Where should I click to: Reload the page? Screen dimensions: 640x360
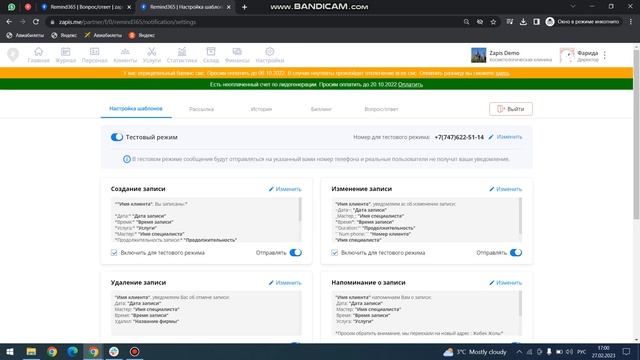click(x=36, y=22)
